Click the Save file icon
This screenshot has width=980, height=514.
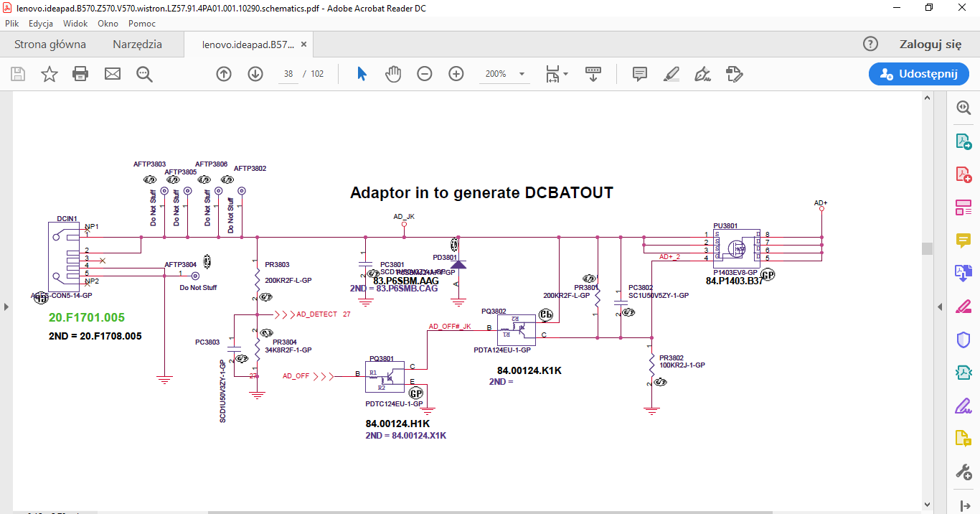point(18,74)
